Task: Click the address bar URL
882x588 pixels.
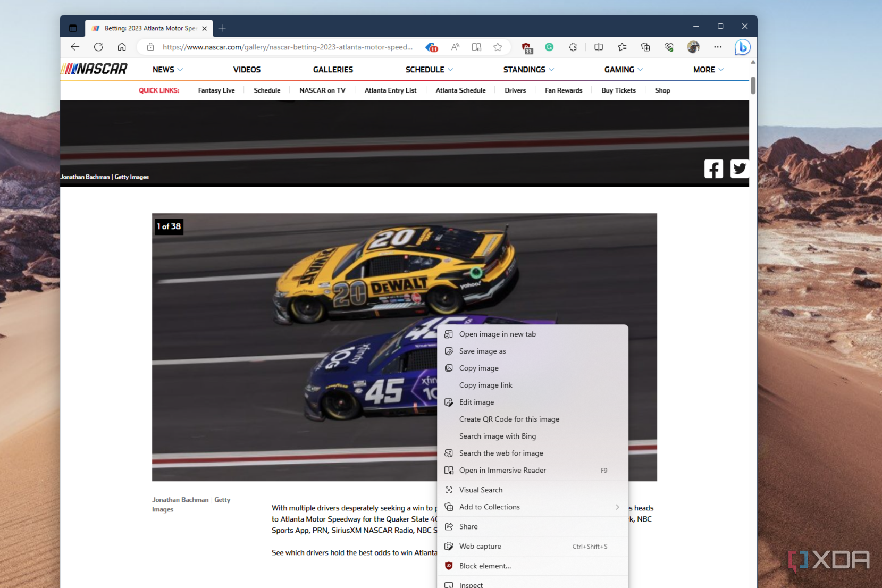Action: click(x=288, y=47)
